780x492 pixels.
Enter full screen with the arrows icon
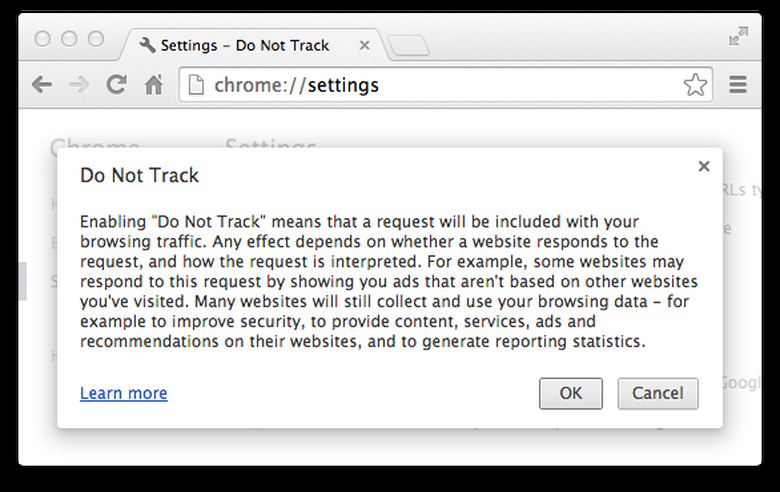coord(739,36)
